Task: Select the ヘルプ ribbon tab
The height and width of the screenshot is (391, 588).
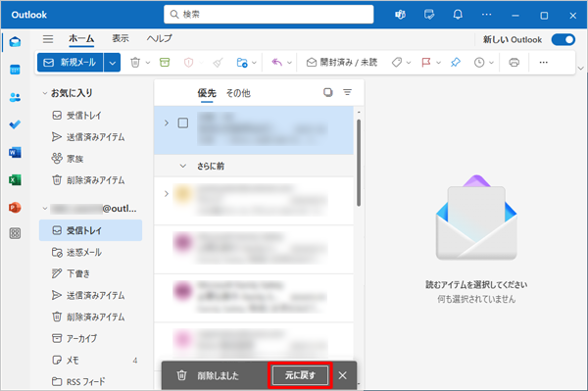Action: pos(160,38)
